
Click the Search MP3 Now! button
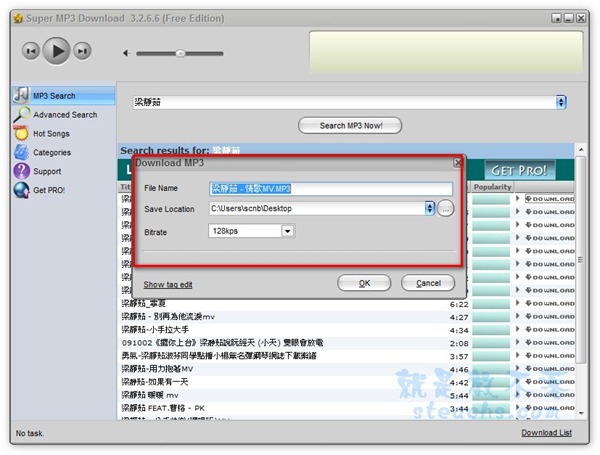tap(350, 126)
